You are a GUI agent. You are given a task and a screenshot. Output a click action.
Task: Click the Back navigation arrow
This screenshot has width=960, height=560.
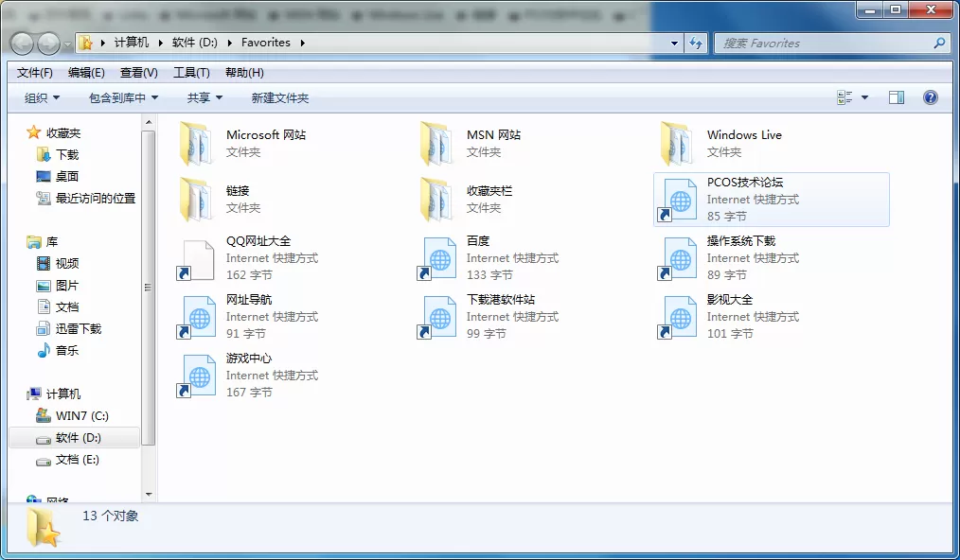point(23,44)
